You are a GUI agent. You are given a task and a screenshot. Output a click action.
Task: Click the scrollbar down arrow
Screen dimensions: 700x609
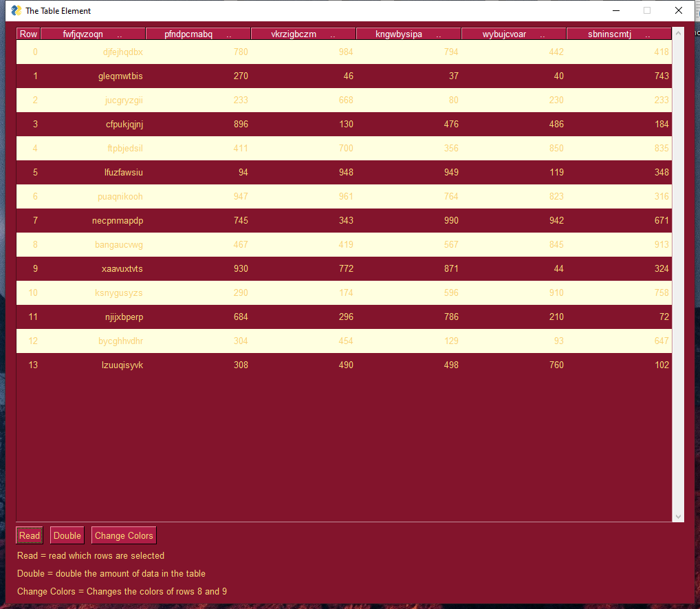click(678, 516)
